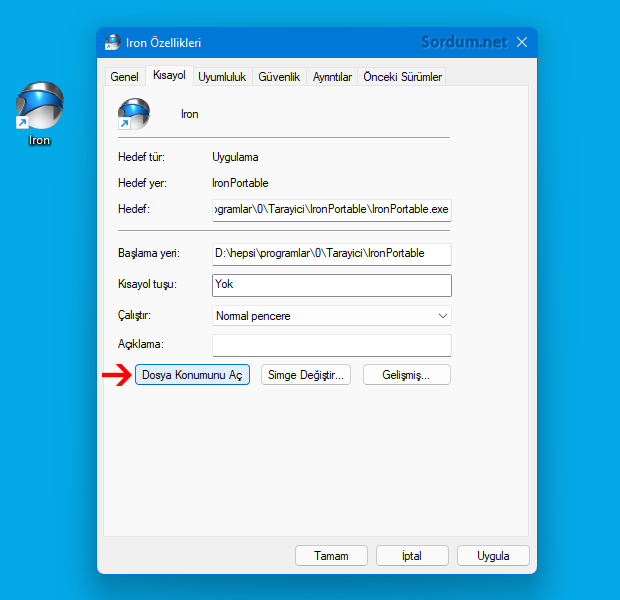Click the Dosya Konumunu Aç button
Image resolution: width=620 pixels, height=600 pixels.
(x=192, y=375)
